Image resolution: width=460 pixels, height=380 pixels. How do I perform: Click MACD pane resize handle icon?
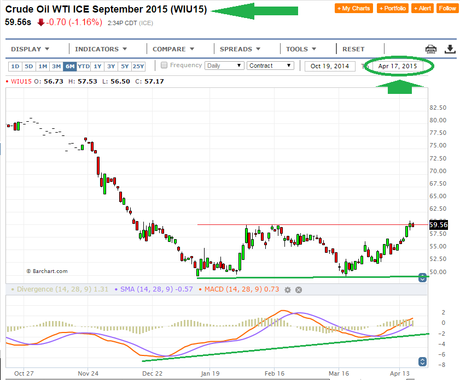tap(422, 362)
